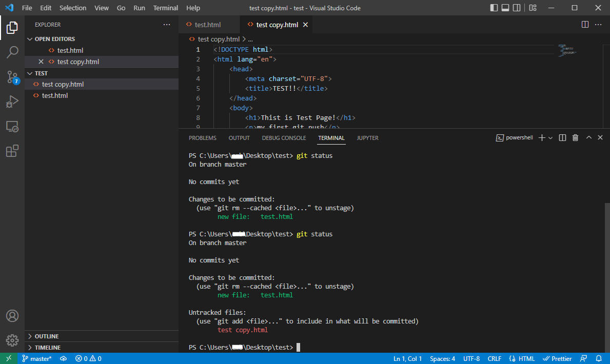Switch to the OUTPUT panel tab
This screenshot has width=610, height=364.
pos(239,138)
